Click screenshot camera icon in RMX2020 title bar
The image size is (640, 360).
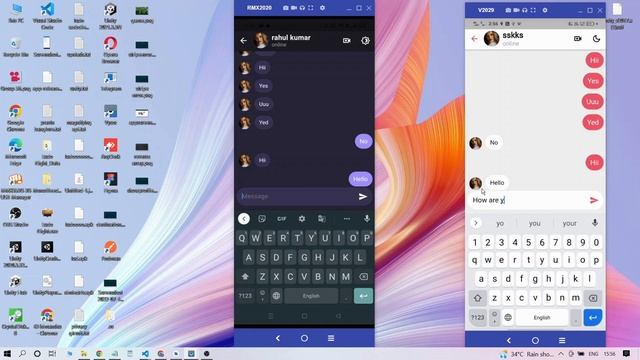tap(286, 8)
